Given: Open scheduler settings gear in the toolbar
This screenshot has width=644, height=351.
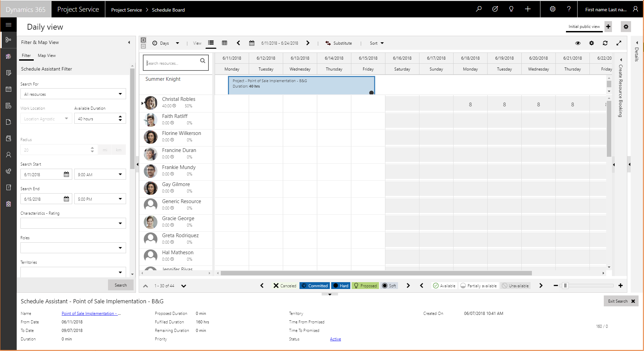Looking at the screenshot, I should tap(592, 43).
